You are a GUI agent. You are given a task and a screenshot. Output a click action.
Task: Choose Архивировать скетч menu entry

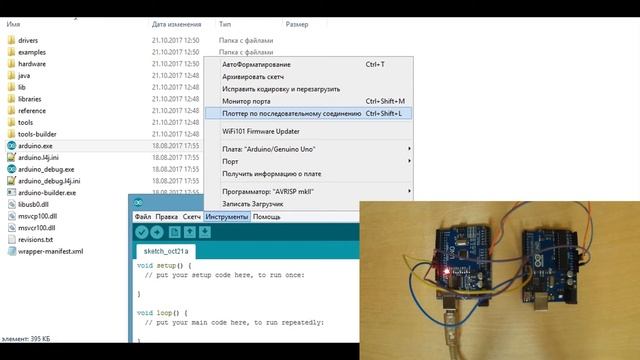click(309, 77)
